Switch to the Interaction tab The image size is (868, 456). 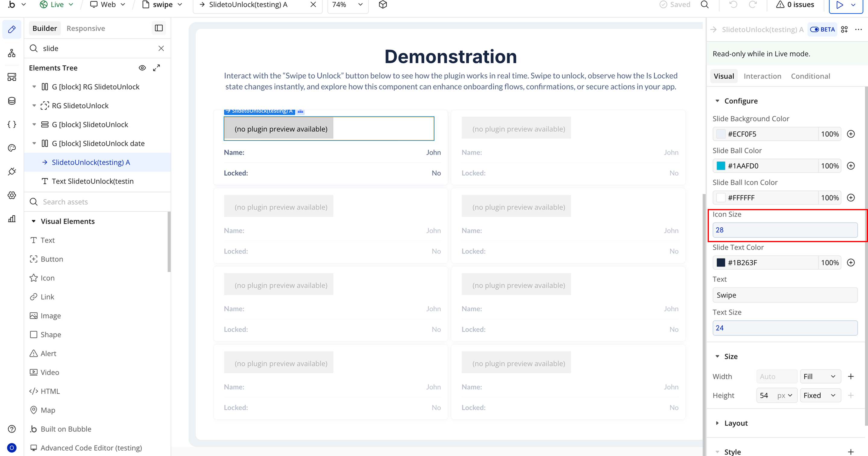click(x=762, y=76)
